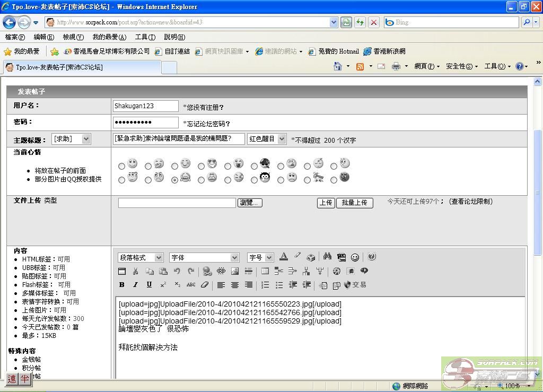The image size is (543, 392).
Task: Open the 红色醒目 title color dropdown
Action: (x=267, y=139)
